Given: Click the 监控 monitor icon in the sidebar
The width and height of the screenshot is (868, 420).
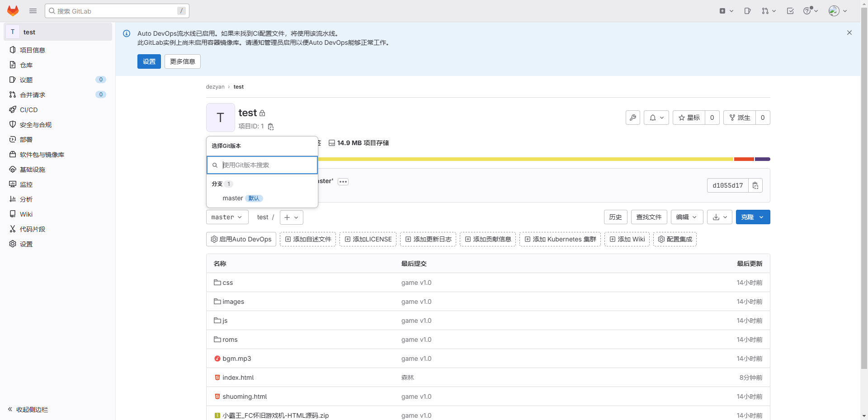Looking at the screenshot, I should point(13,184).
